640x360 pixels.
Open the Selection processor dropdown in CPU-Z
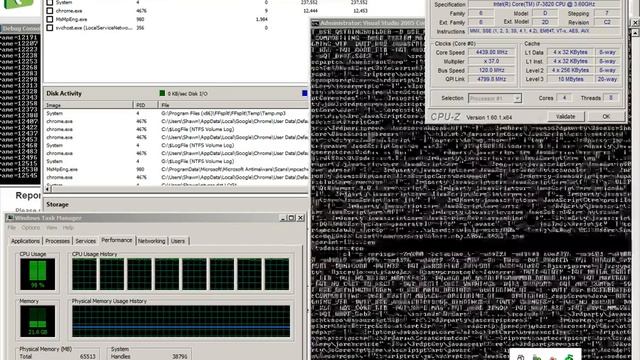pos(495,98)
